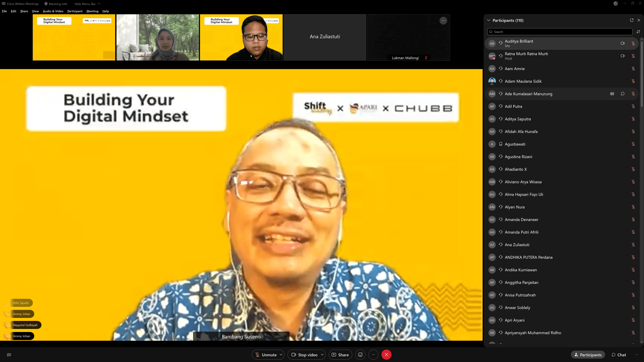Click the participant list scrollbar

click(x=641, y=75)
